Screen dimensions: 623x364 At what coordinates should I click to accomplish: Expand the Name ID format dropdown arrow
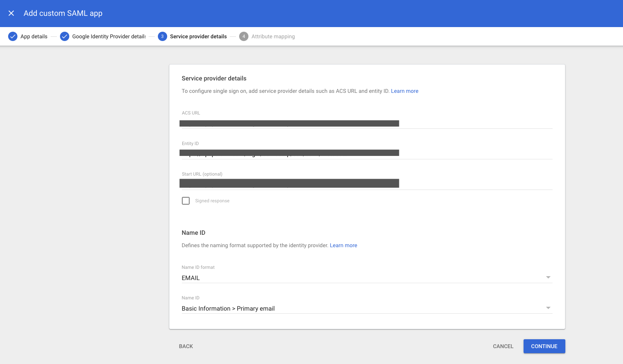point(548,277)
